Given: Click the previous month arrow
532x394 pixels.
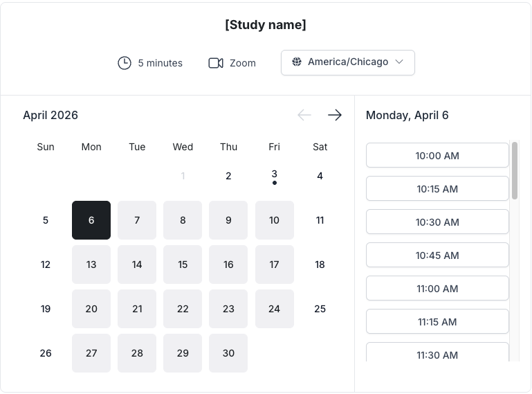Looking at the screenshot, I should (x=304, y=115).
